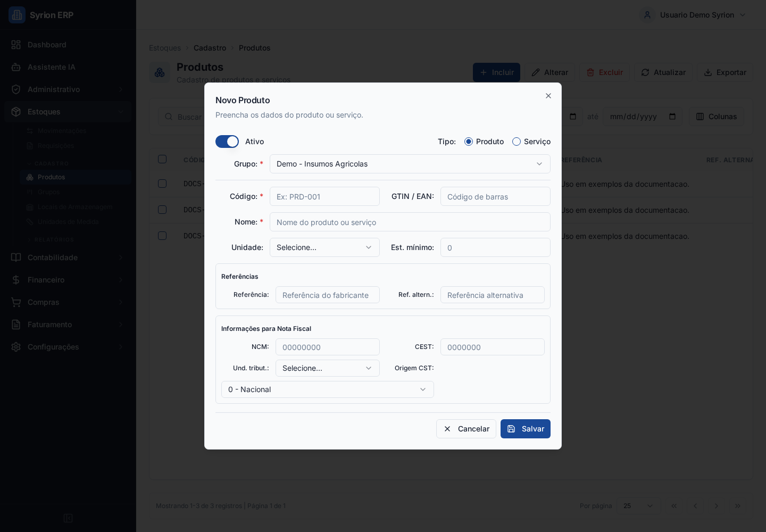
Task: Click the REFERÊNCIA column header
Action: pos(581,160)
